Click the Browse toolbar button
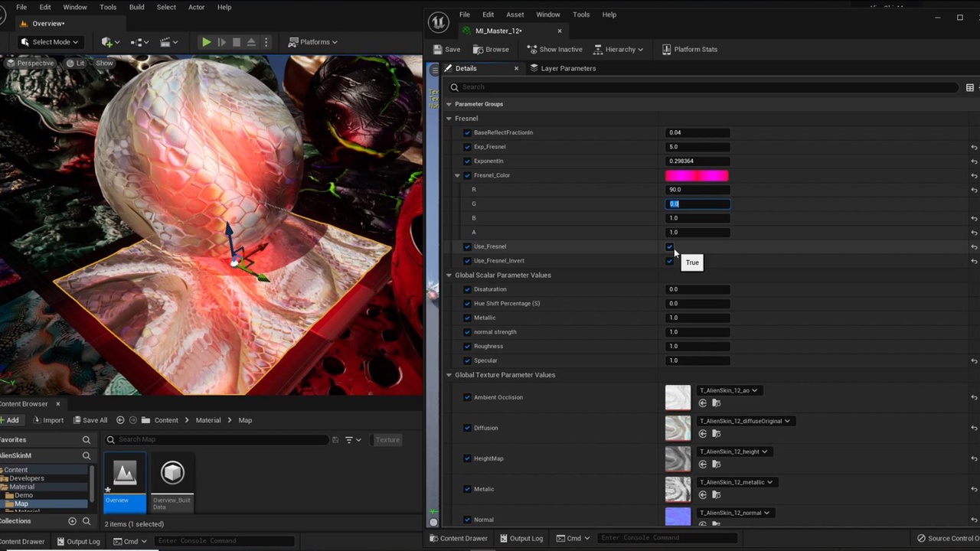 [491, 50]
